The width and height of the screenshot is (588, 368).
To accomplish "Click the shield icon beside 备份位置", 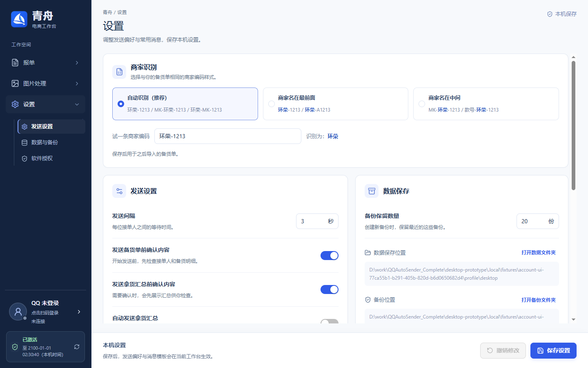I will tap(368, 300).
